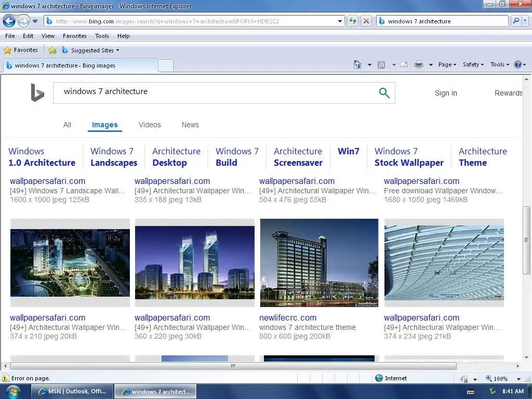Screen dimensions: 532x399
Task: Click Add to Favorites Bar icon
Action: tap(52, 50)
